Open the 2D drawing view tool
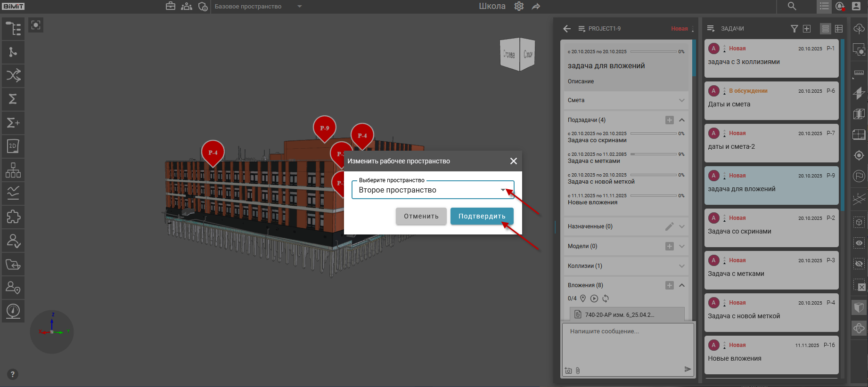 (x=13, y=146)
